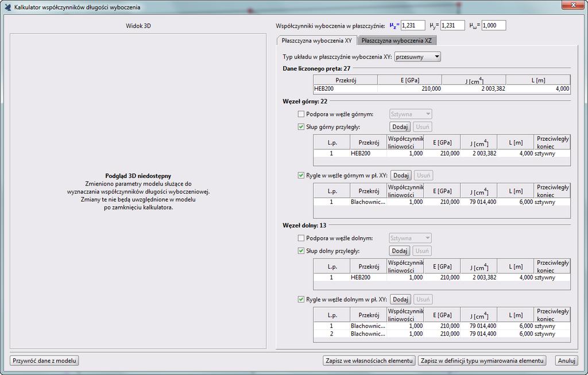Click 'L.p.' header in upper node beams table
The width and height of the screenshot is (588, 375).
point(332,191)
